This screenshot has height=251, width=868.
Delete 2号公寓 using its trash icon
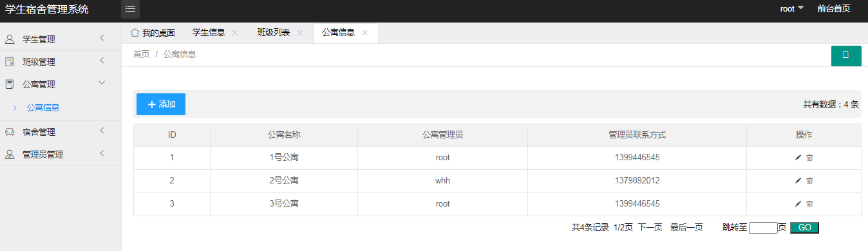[x=809, y=181]
